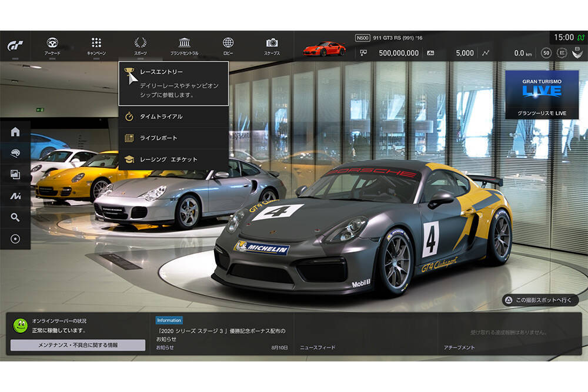Collapse the Sport (スポーツ) dropdown menu

click(x=140, y=46)
